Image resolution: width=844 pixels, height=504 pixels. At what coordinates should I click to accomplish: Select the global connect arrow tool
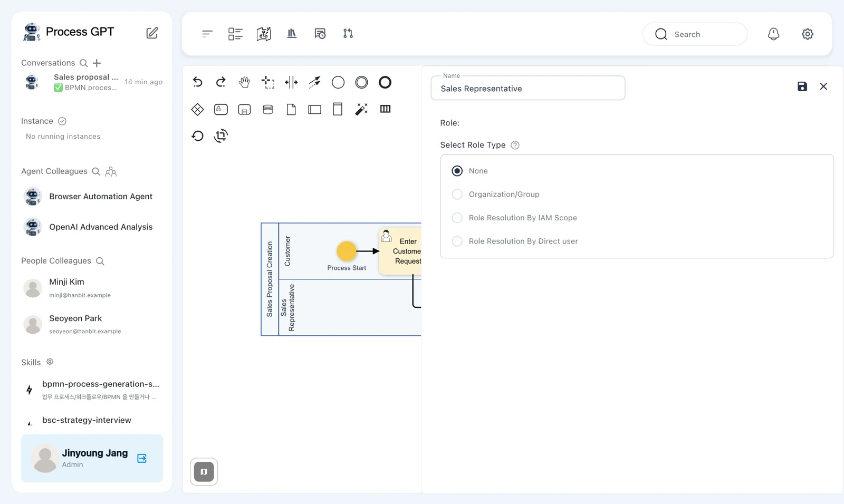(x=315, y=82)
